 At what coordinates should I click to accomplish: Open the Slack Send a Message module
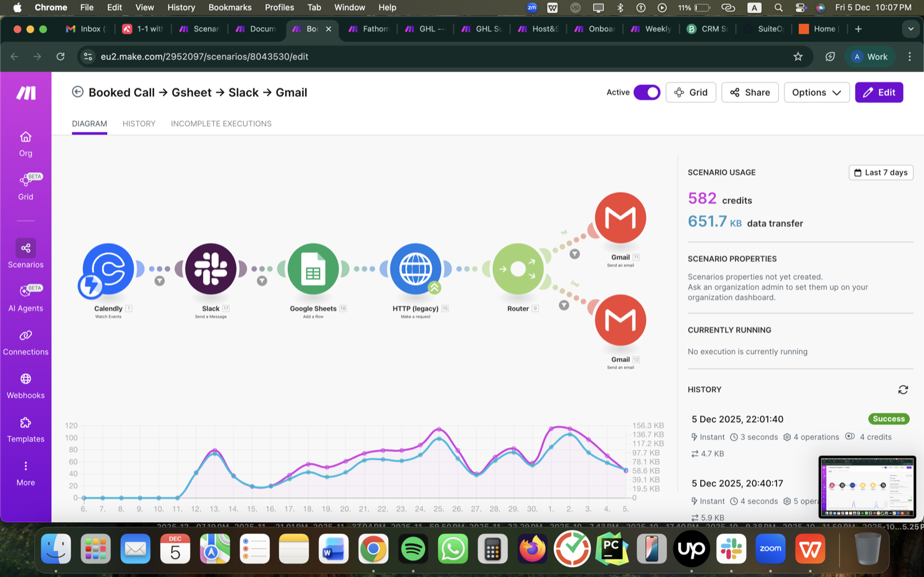pyautogui.click(x=211, y=268)
